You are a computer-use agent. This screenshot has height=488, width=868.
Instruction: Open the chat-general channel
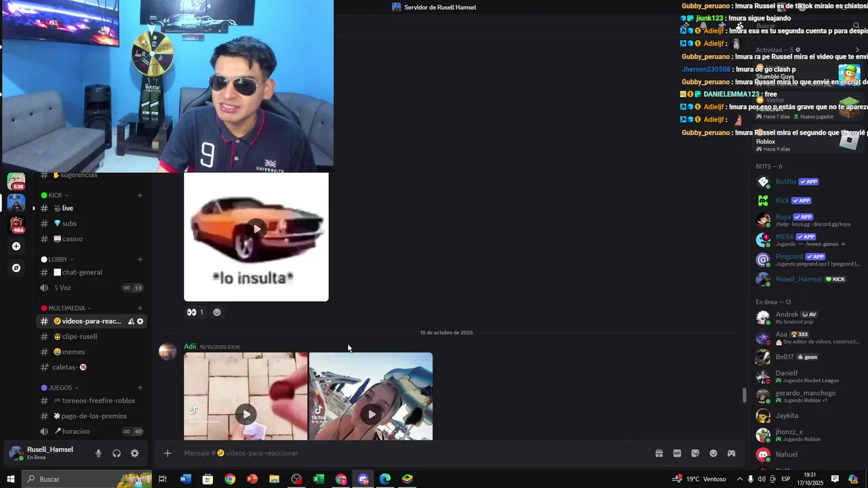pos(92,272)
